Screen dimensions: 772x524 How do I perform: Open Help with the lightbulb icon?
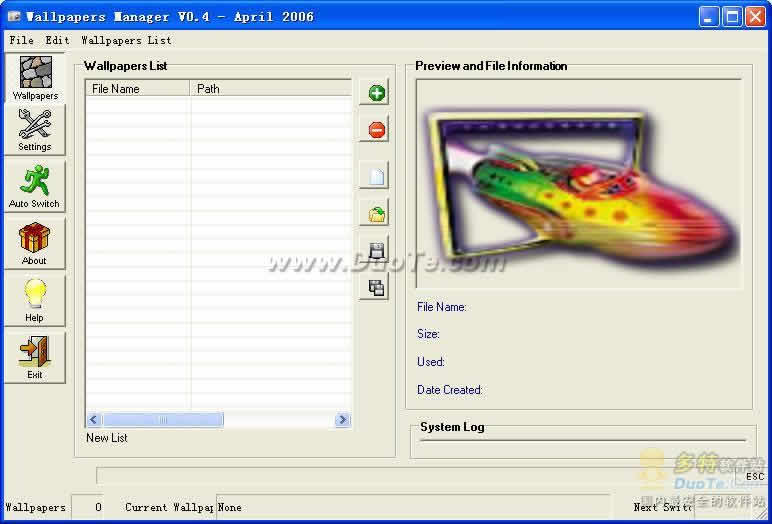(x=35, y=301)
